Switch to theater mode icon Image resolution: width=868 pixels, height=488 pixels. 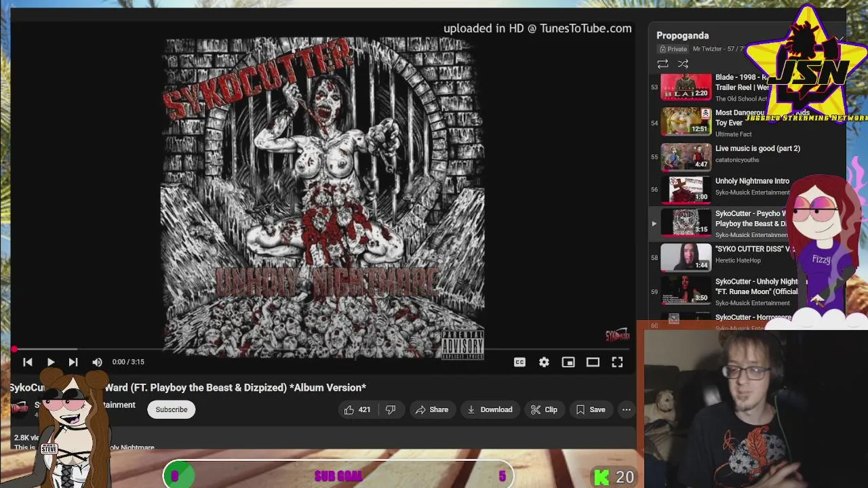coord(593,362)
